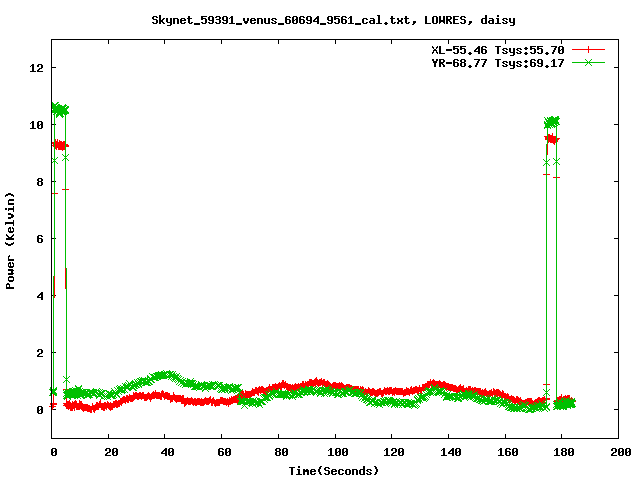The height and width of the screenshot is (480, 640).
Task: Click the x-axis tick label '140'
Action: pyautogui.click(x=451, y=452)
